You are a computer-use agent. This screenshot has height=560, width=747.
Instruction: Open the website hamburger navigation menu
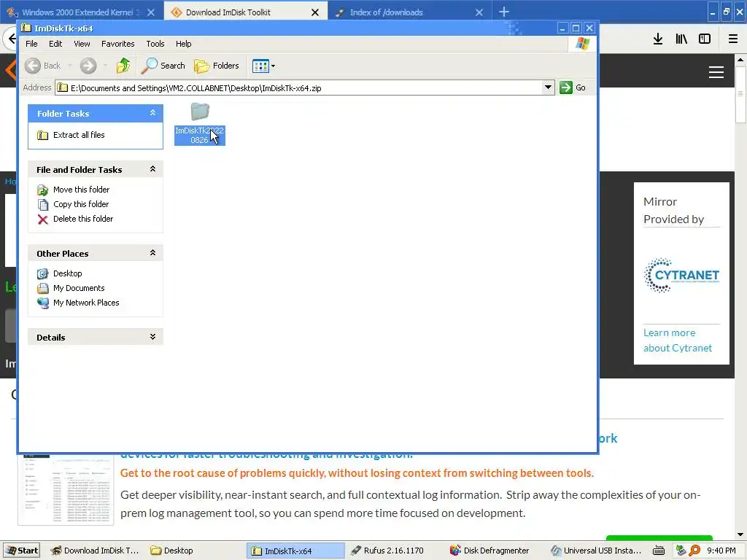coord(716,72)
